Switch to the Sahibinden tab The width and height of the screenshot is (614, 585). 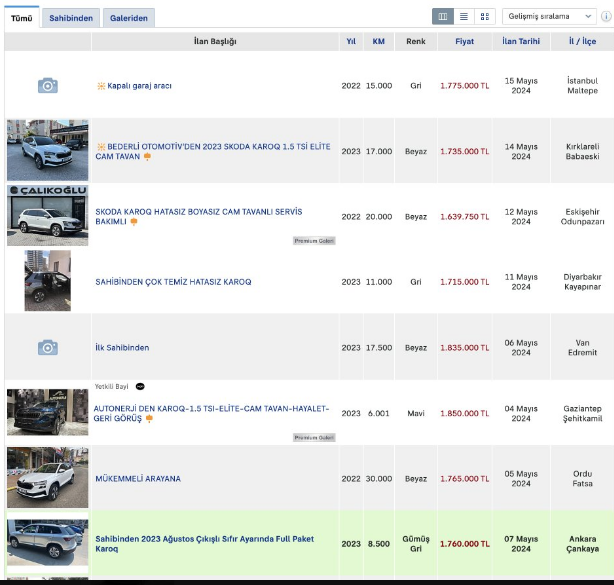70,18
